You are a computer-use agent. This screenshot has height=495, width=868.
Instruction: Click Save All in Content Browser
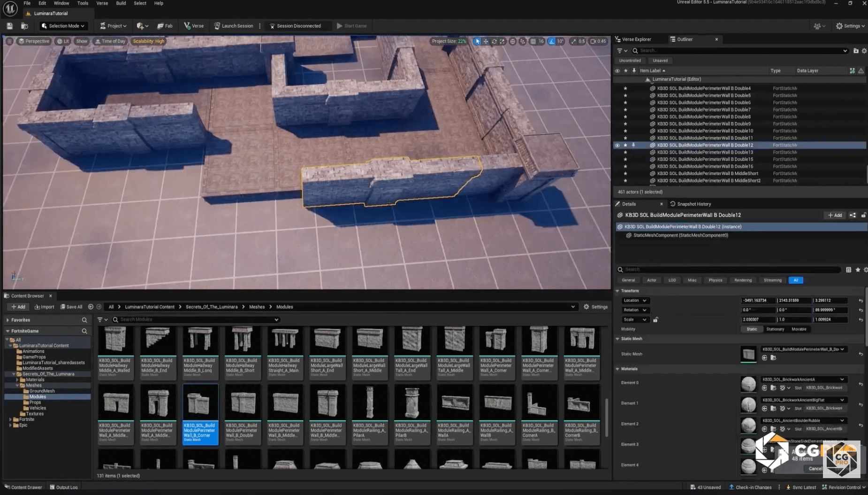tap(71, 307)
